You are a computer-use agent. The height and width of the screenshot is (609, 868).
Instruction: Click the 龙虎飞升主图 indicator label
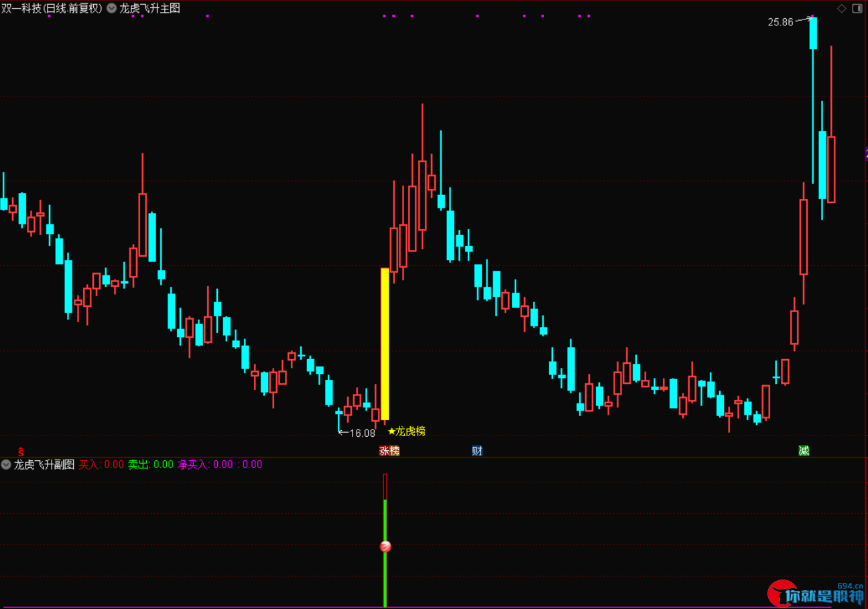[x=149, y=9]
